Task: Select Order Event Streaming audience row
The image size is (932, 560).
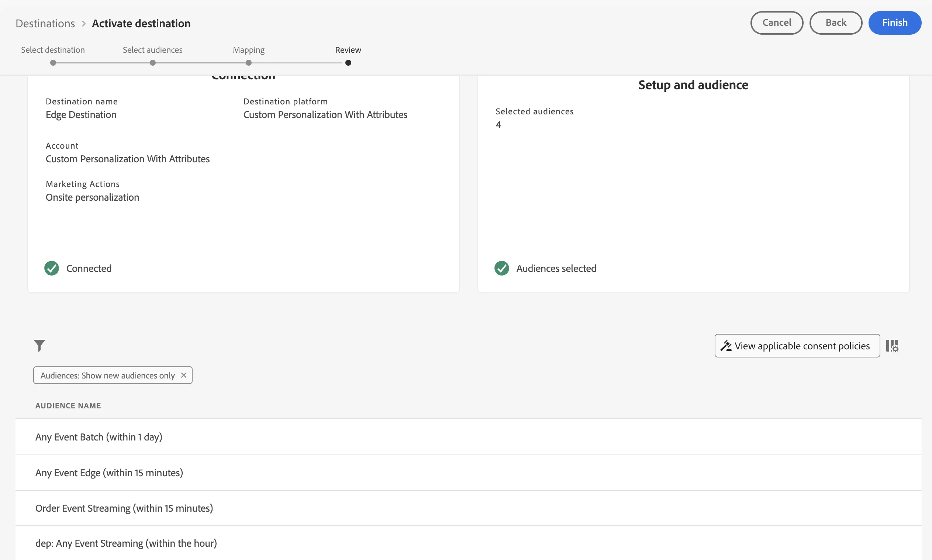Action: tap(468, 508)
